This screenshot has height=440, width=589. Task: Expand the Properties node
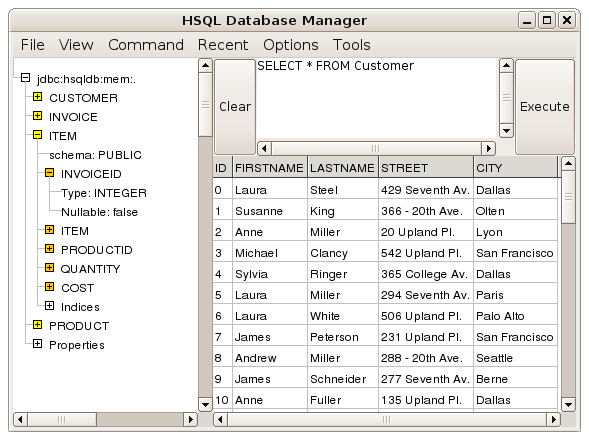tap(37, 344)
